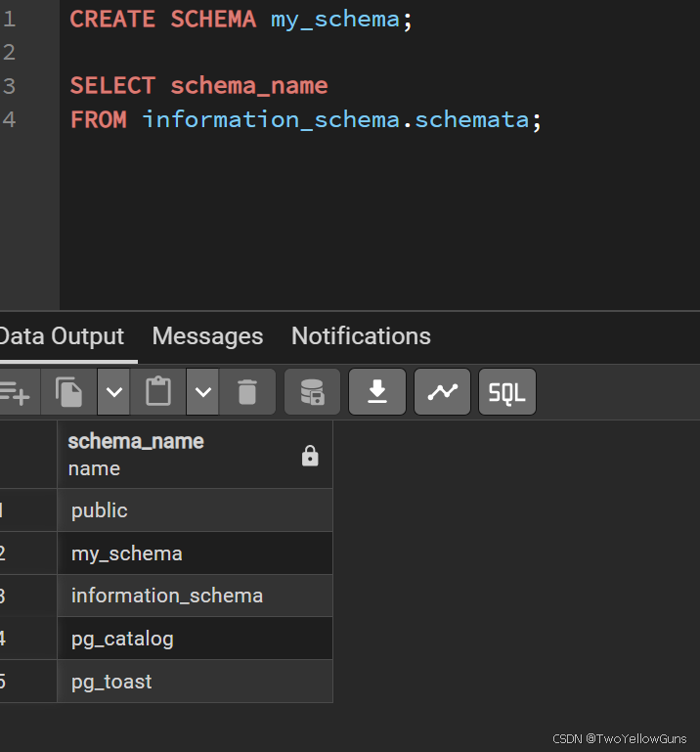700x752 pixels.
Task: Click 'schemata' in the query editor
Action: 472,119
